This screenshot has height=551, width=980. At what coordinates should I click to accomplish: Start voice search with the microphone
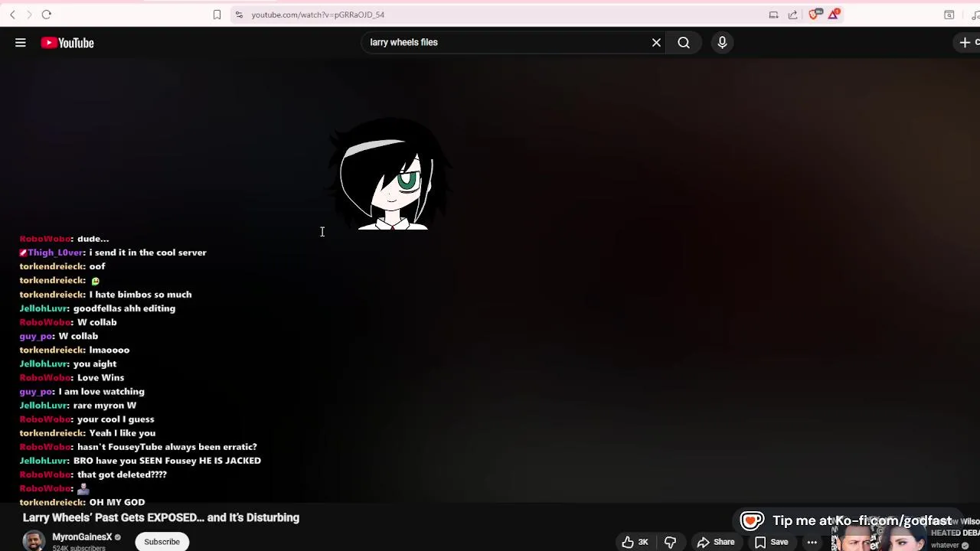(722, 43)
